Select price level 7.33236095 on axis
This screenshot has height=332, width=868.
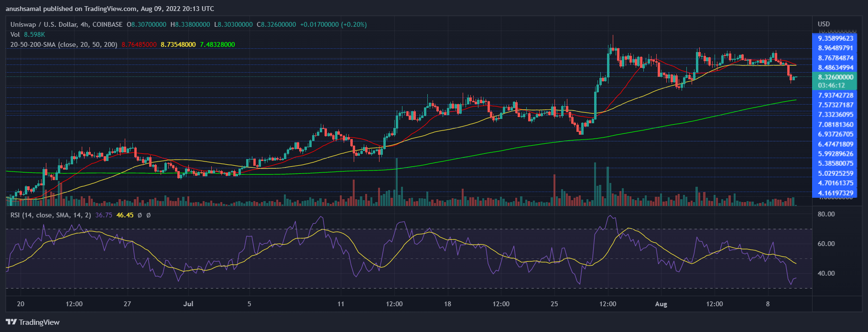tap(835, 115)
